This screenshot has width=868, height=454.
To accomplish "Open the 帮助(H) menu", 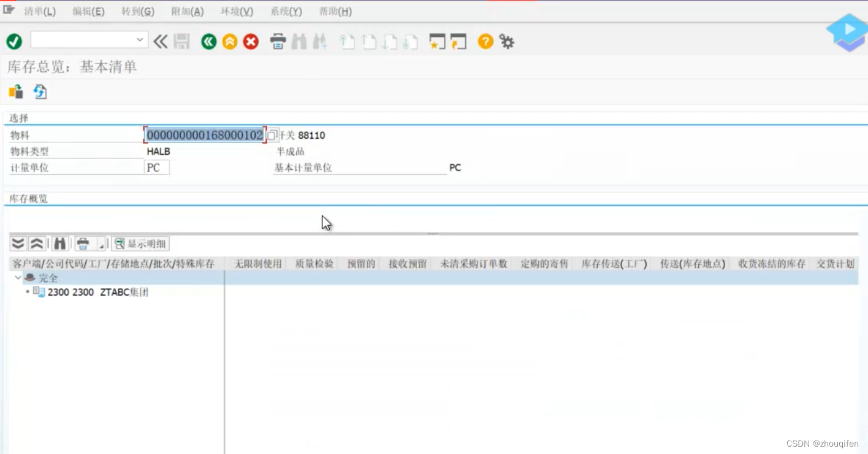I will (x=335, y=12).
